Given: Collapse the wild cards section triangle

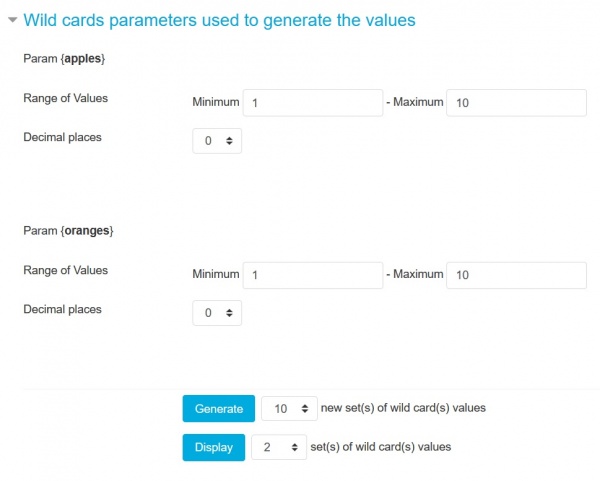Looking at the screenshot, I should coord(12,20).
